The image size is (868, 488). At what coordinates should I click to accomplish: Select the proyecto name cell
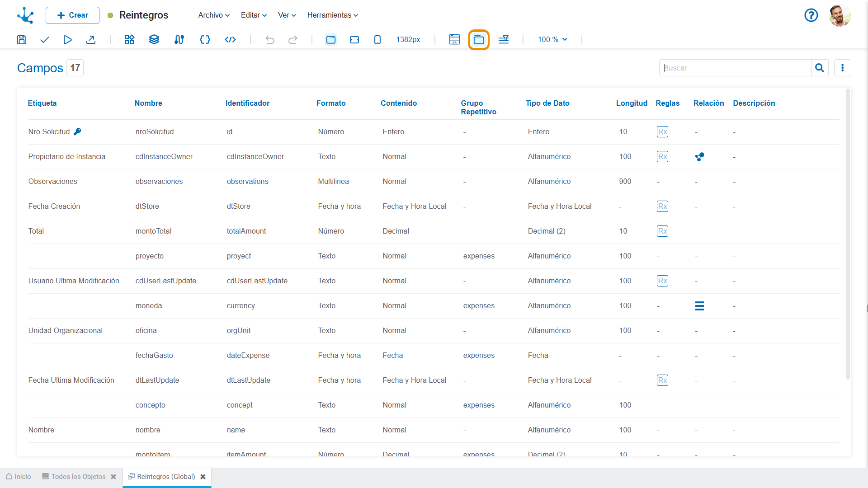coord(149,256)
